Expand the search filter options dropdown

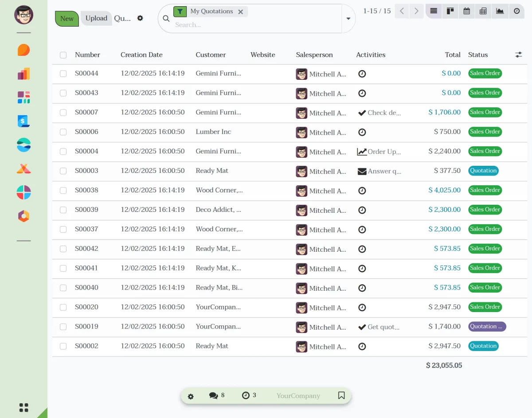[x=348, y=19]
